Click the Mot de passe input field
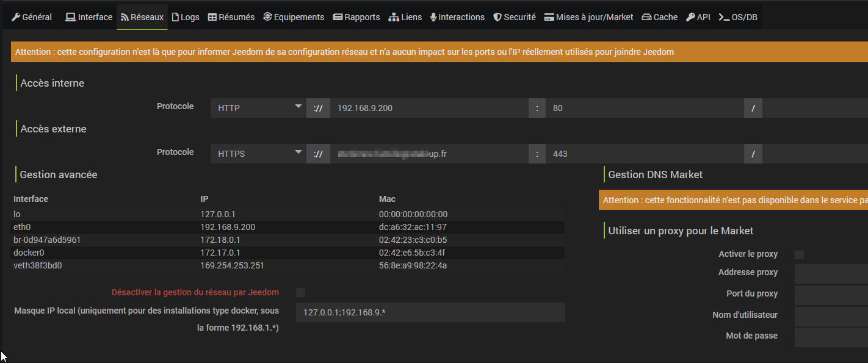868x363 pixels. pyautogui.click(x=831, y=337)
